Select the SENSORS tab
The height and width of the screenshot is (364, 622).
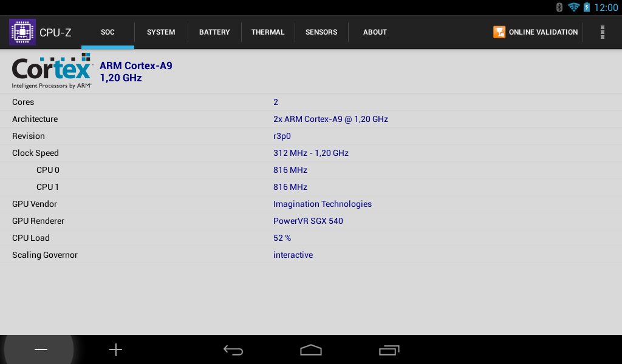click(x=321, y=32)
